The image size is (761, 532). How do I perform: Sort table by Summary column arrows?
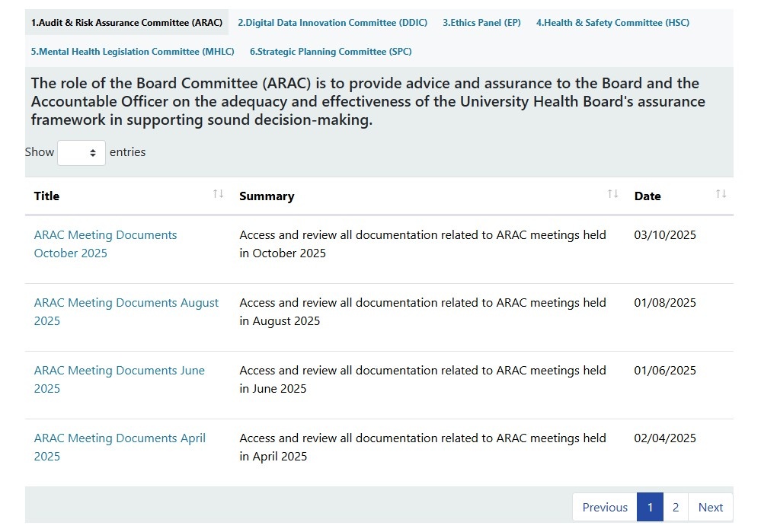(x=613, y=194)
